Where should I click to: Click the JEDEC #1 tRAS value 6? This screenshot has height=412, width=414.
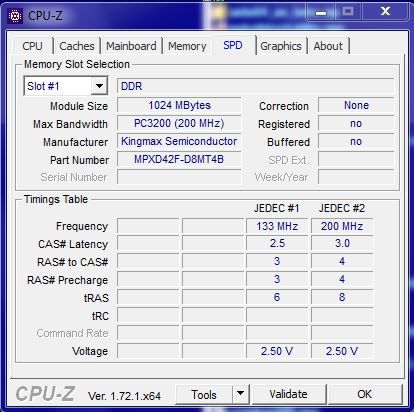[x=277, y=297]
